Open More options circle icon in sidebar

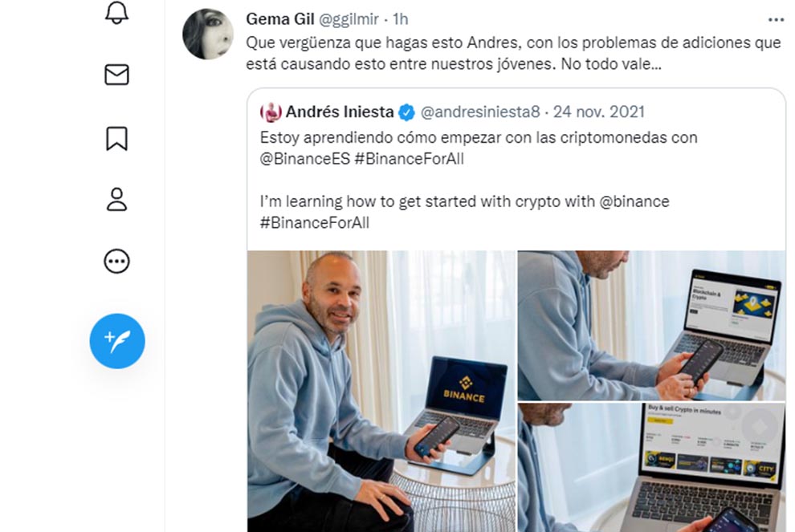pyautogui.click(x=116, y=262)
